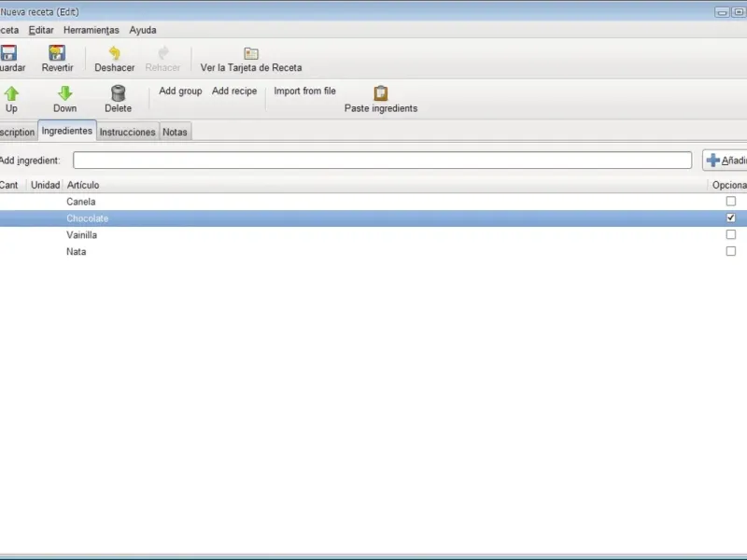Click the Opcional column header
Image resolution: width=747 pixels, height=560 pixels.
point(727,185)
